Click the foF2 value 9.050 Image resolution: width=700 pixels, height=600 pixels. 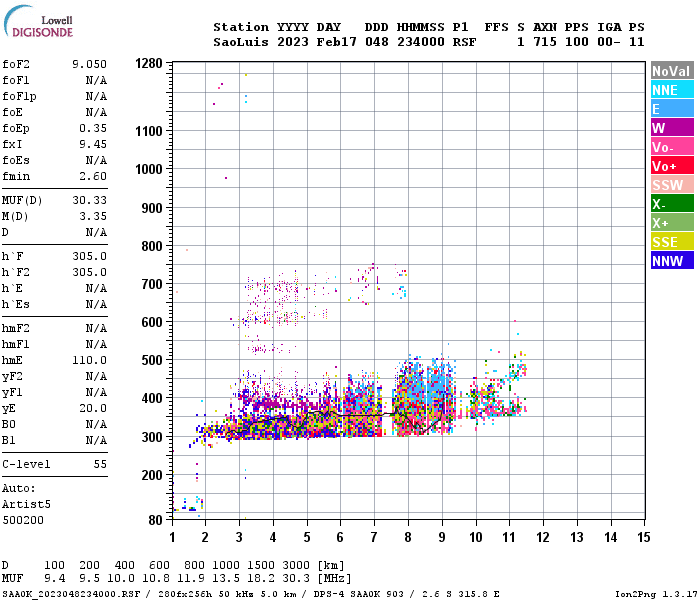89,64
